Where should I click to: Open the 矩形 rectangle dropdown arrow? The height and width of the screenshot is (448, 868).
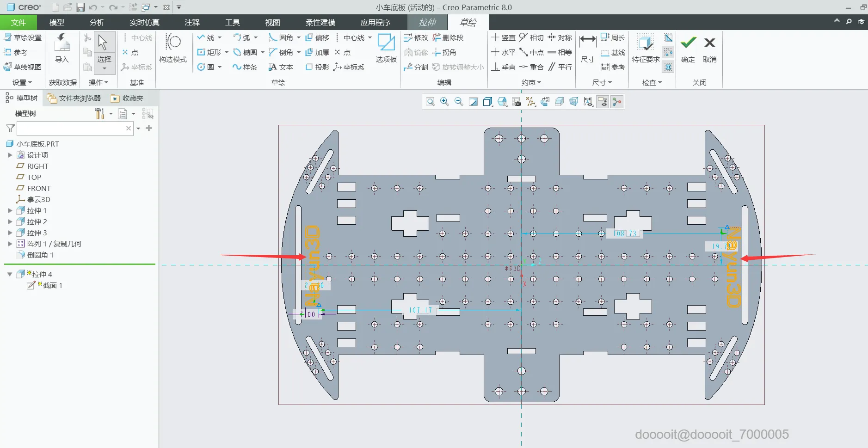coord(227,52)
